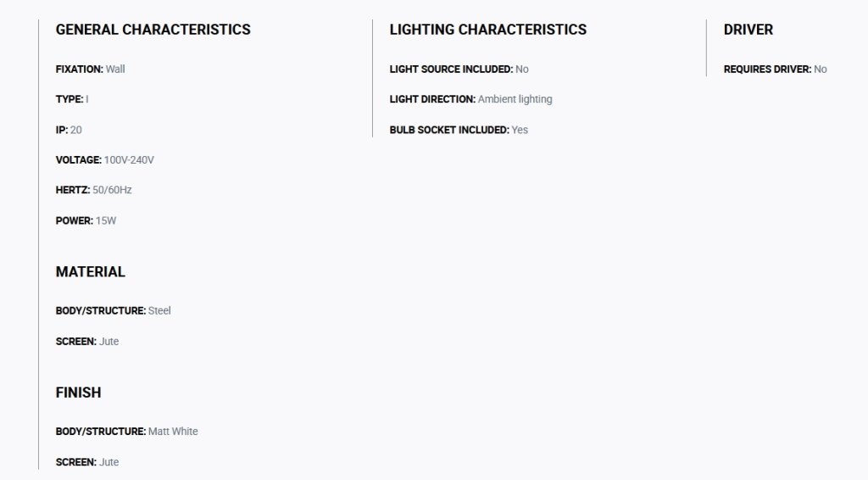Click the Type specification line

point(72,99)
